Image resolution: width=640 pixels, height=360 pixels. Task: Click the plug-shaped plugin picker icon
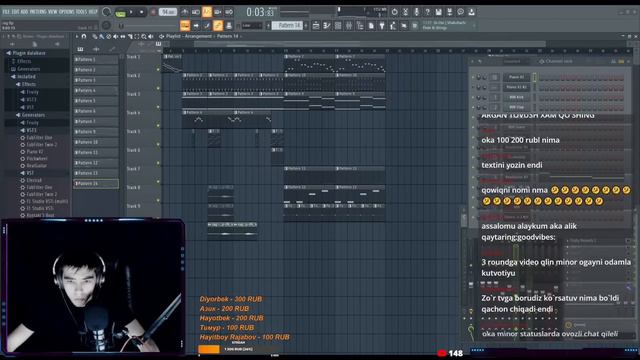pyautogui.click(x=382, y=26)
